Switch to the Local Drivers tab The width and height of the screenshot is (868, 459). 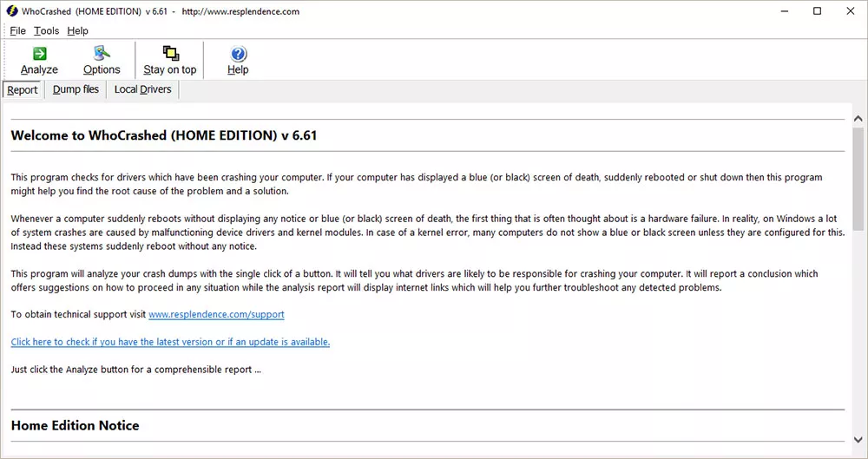click(143, 89)
